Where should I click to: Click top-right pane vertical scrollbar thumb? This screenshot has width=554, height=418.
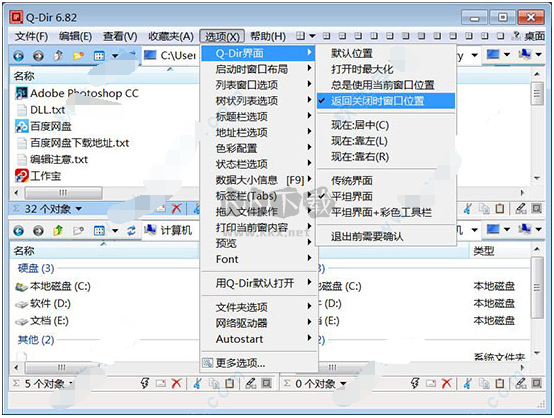pos(537,94)
